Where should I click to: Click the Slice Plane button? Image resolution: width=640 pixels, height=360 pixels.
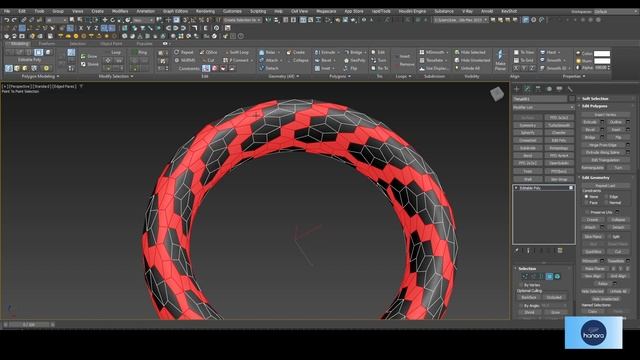coord(593,237)
